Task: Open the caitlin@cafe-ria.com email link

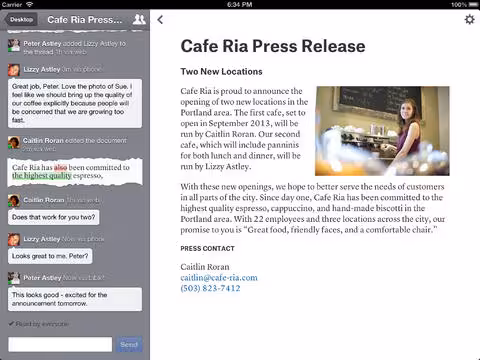Action: (x=219, y=278)
